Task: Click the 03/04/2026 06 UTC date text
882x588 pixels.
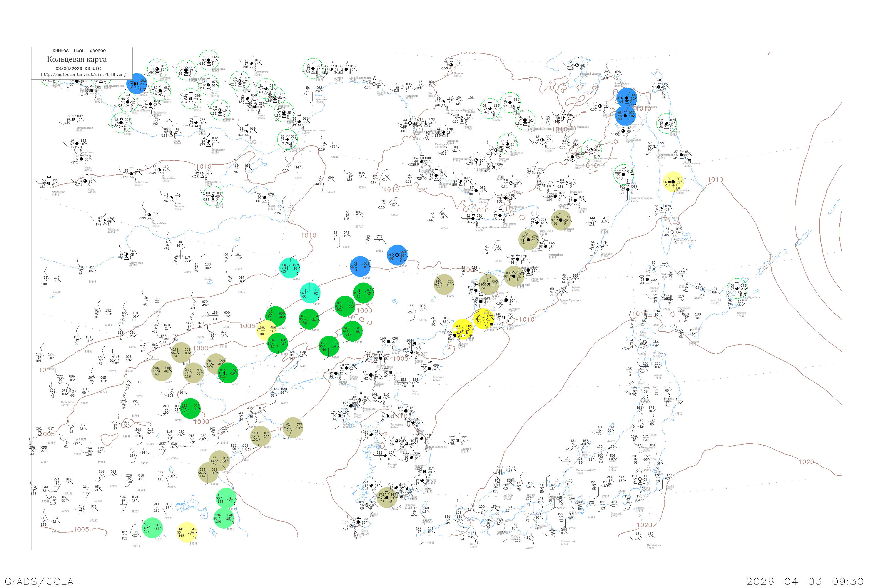Action: click(x=78, y=68)
